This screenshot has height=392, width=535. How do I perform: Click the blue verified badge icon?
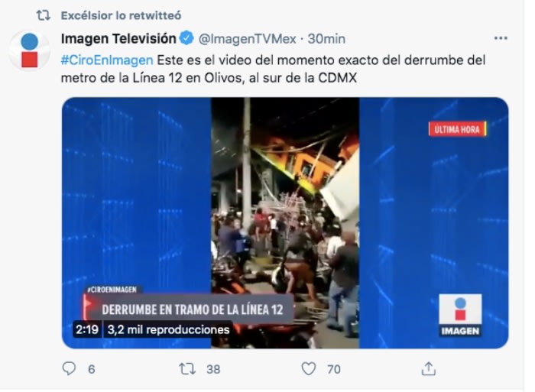click(186, 38)
